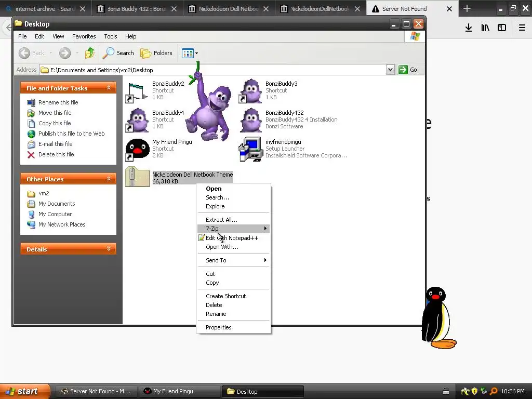Expand the 7-Zip submenu

[233, 229]
